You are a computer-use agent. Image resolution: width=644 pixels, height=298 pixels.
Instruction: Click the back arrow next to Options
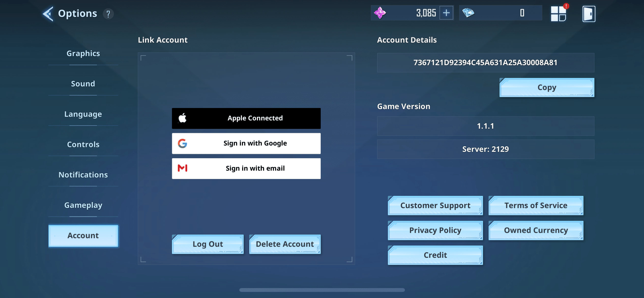coord(48,13)
